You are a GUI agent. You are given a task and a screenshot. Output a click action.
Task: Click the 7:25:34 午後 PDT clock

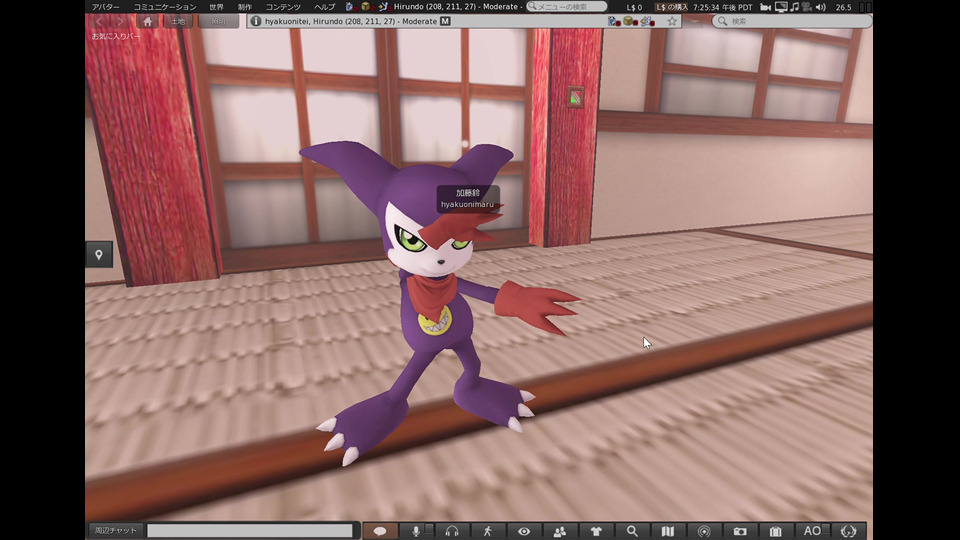click(722, 7)
